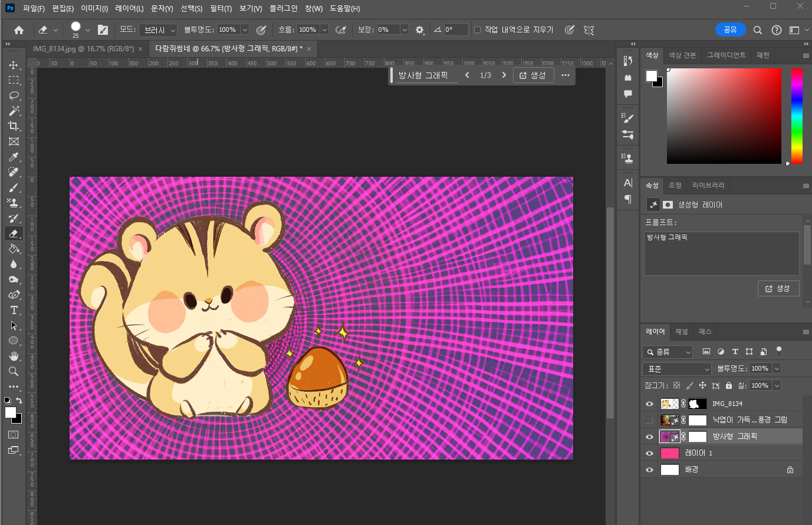The height and width of the screenshot is (525, 812).
Task: Hide the 레이어 1 layer
Action: pos(649,453)
